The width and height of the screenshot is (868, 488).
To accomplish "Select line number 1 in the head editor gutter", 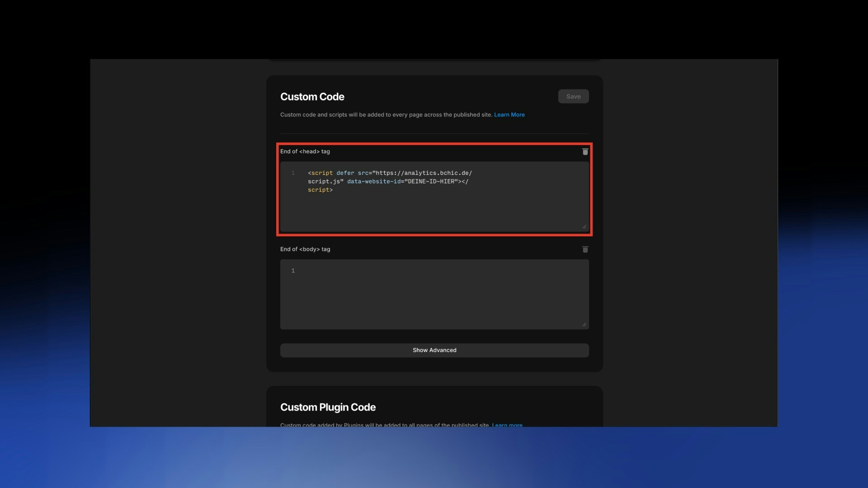I will [x=293, y=173].
